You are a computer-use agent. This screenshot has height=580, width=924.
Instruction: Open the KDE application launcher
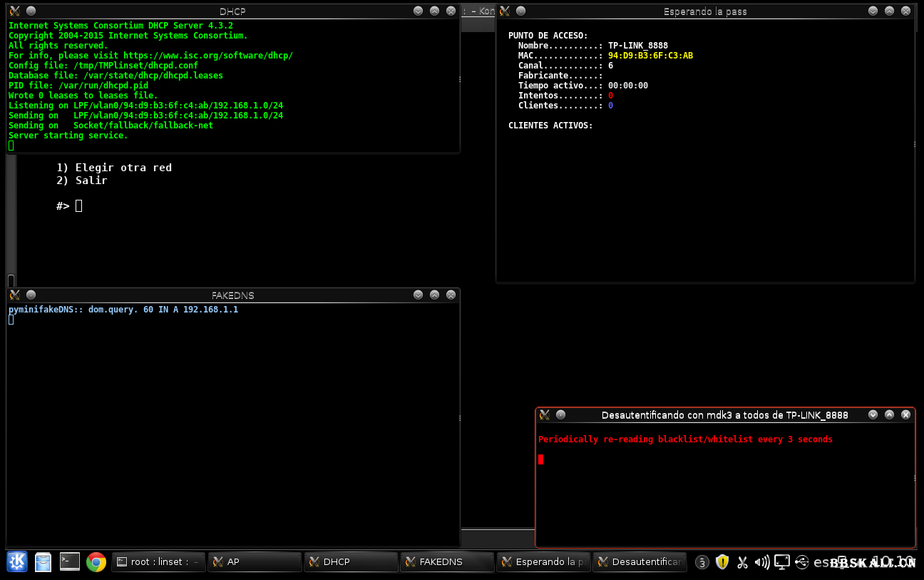(x=17, y=562)
